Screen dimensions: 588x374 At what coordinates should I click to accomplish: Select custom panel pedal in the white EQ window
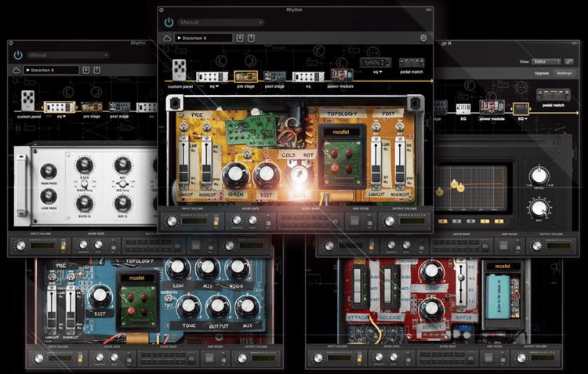point(28,100)
